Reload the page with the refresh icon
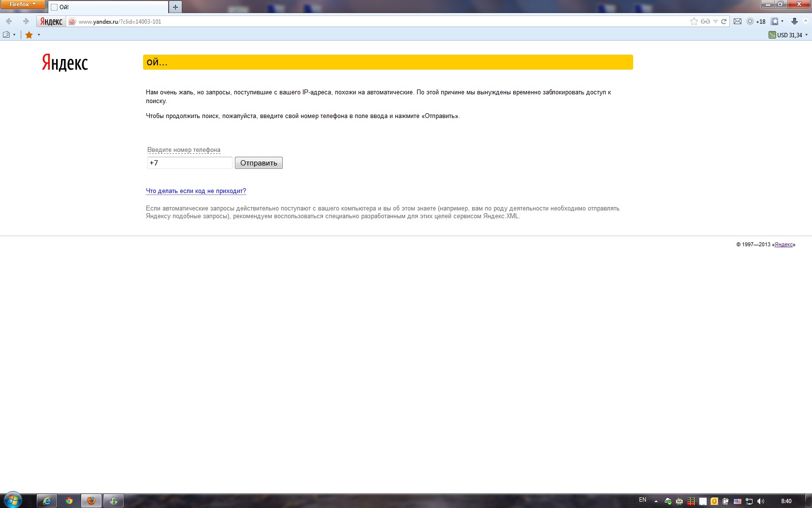This screenshot has width=812, height=508. point(724,21)
